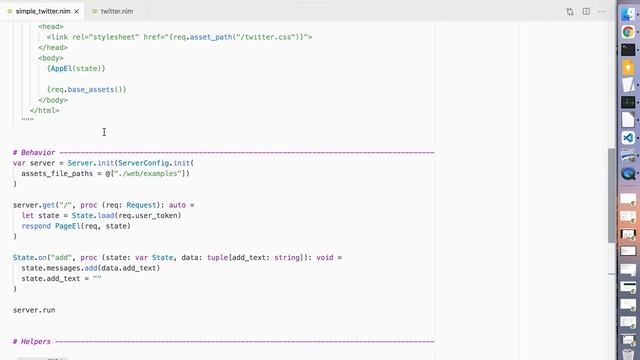Click the 'state.add_text' assignment line
The height and width of the screenshot is (360, 640).
click(61, 279)
